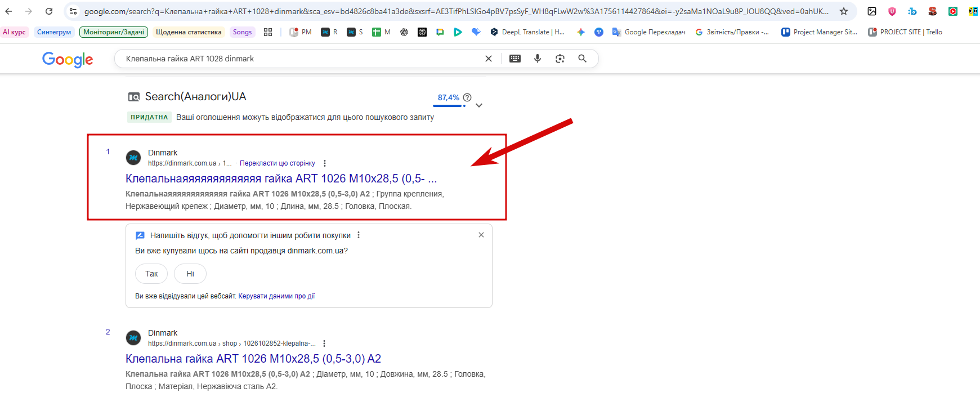Open the bookmark apps grid icon
Image resolution: width=980 pixels, height=415 pixels.
pyautogui.click(x=268, y=32)
